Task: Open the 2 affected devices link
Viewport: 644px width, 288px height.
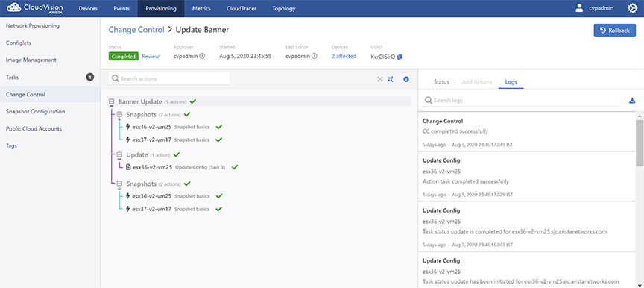Action: (344, 56)
